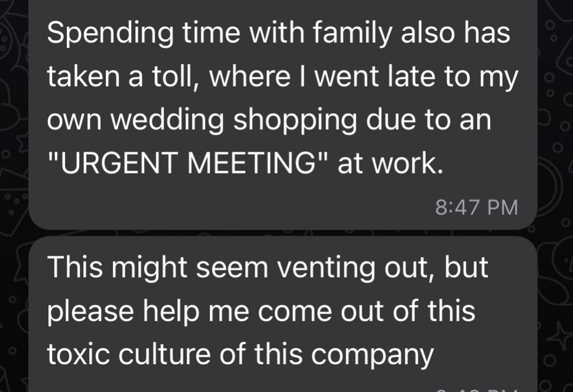573x392 pixels.
Task: Click the partially visible timestamp at bottom
Action: pos(476,388)
